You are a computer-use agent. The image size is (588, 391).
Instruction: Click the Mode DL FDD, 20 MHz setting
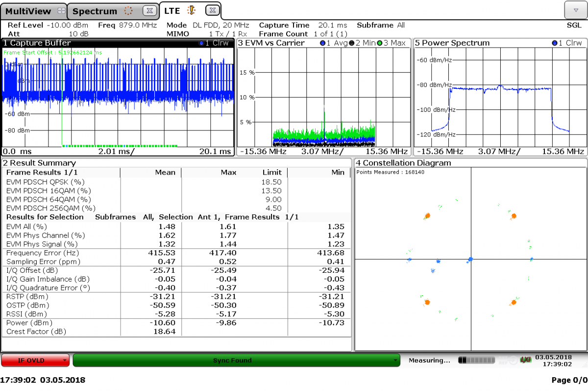point(208,25)
